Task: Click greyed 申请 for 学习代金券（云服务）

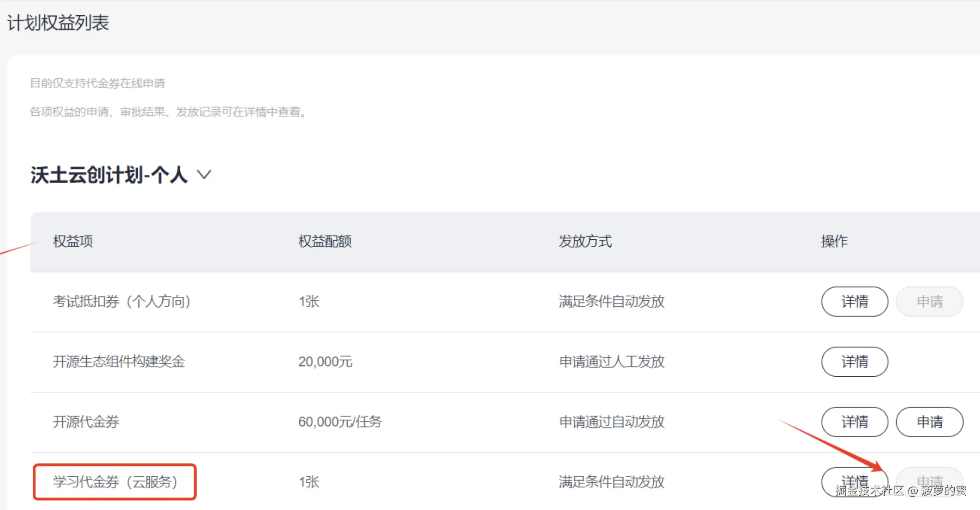Action: pos(929,480)
